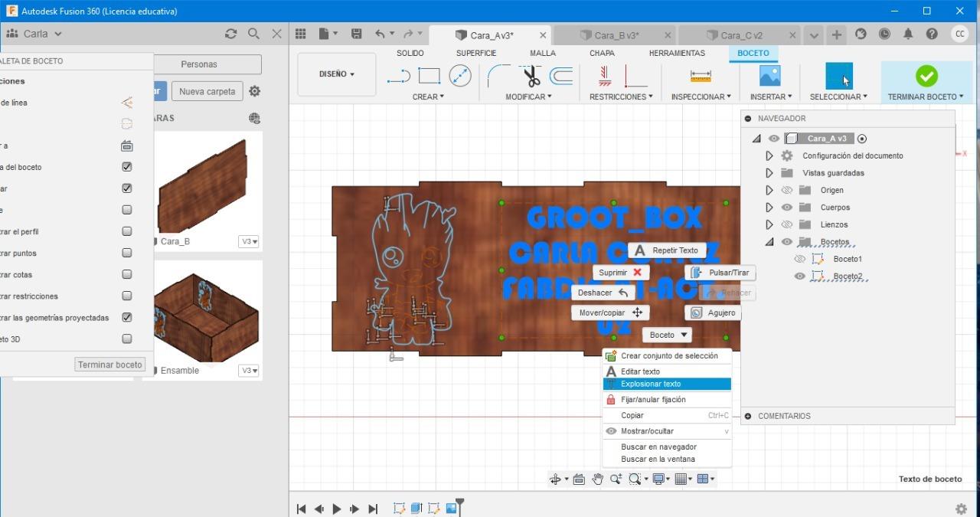
Task: Select the Offset tool
Action: pos(561,76)
